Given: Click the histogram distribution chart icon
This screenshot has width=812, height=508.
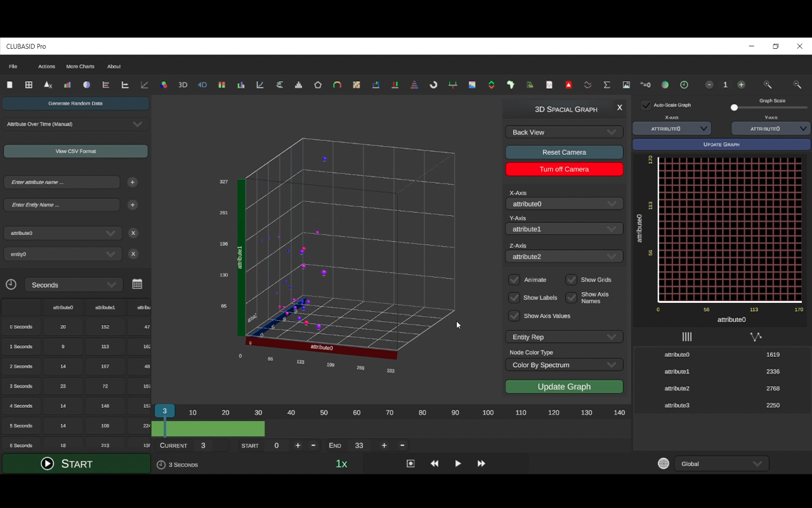Looking at the screenshot, I should (x=299, y=85).
